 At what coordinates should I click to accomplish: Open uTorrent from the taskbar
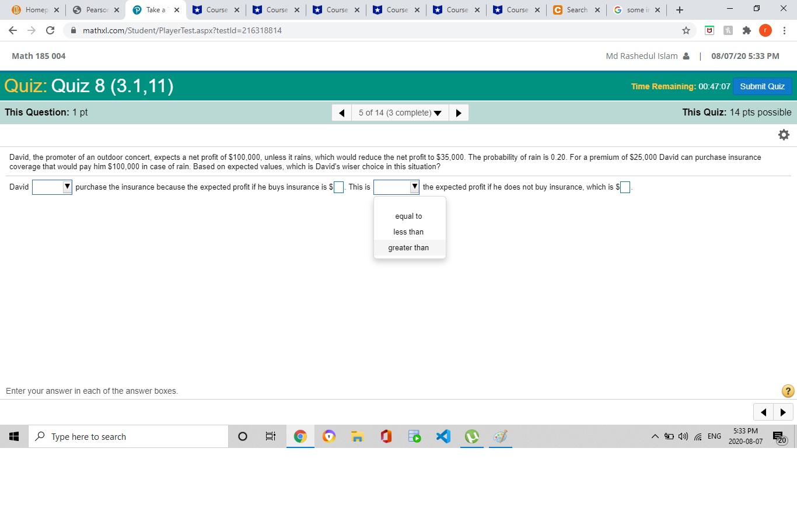coord(471,436)
